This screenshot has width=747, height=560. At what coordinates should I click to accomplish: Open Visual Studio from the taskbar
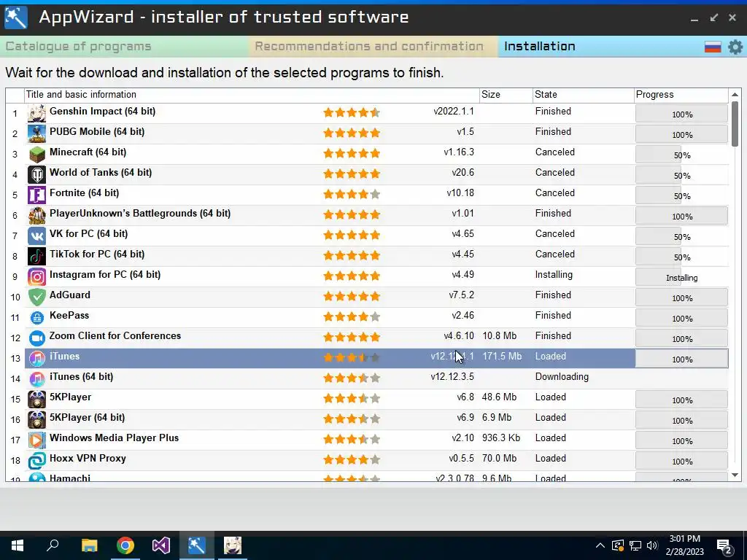click(161, 545)
